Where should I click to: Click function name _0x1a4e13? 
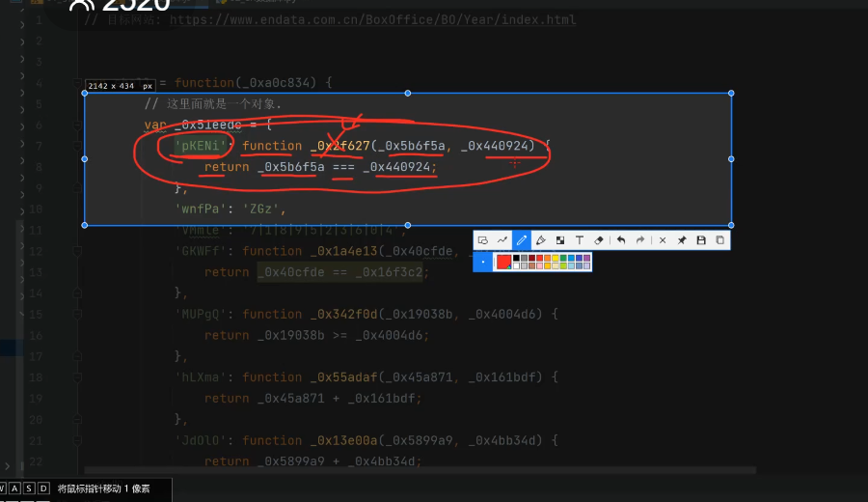coord(343,251)
